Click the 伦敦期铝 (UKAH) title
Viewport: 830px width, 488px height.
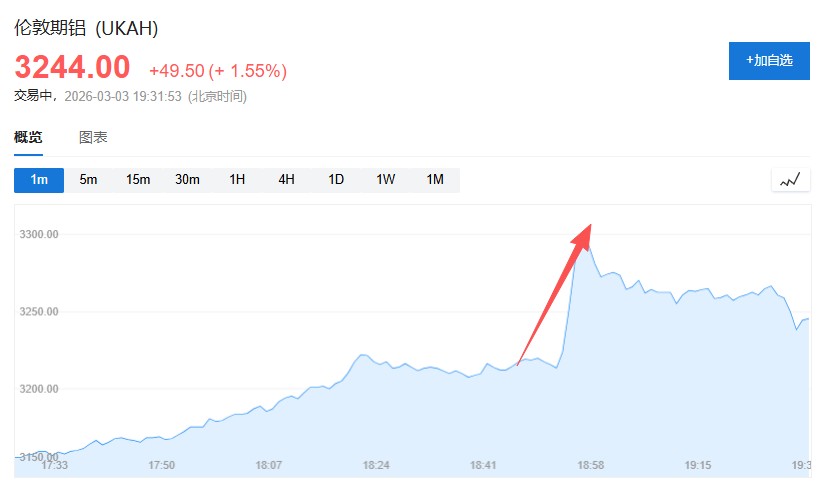click(86, 27)
